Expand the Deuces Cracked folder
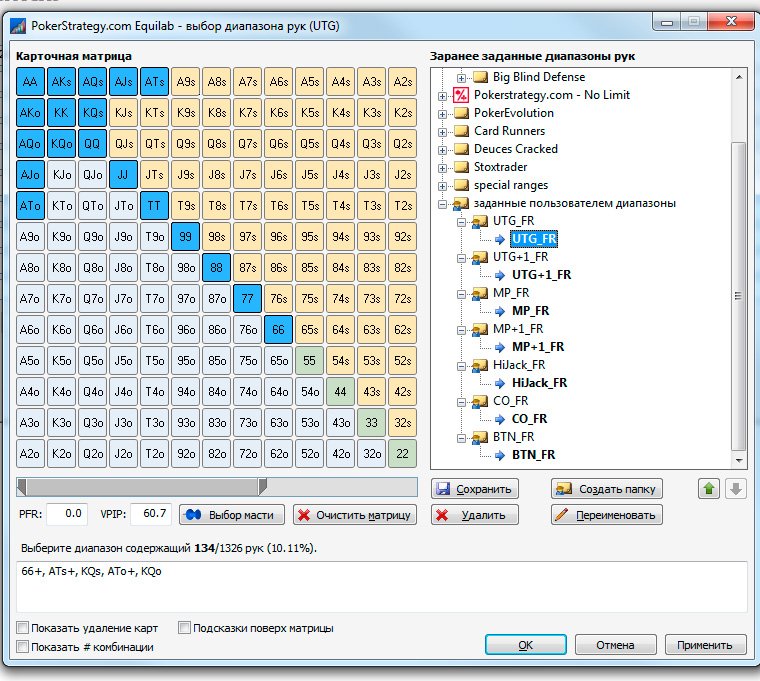This screenshot has height=681, width=760. (x=442, y=150)
